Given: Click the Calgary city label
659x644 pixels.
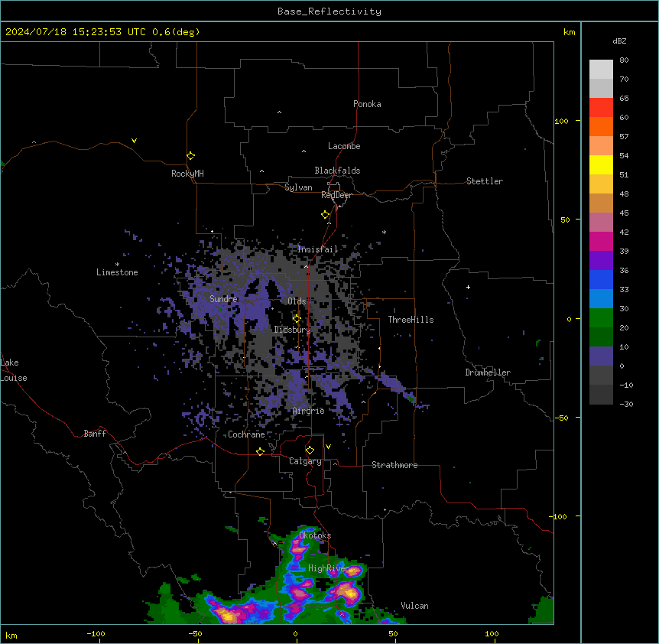Looking at the screenshot, I should (x=305, y=461).
